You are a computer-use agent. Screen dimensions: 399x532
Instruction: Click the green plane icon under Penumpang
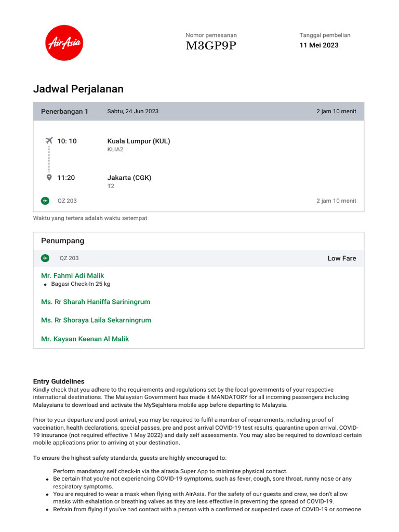click(x=45, y=258)
